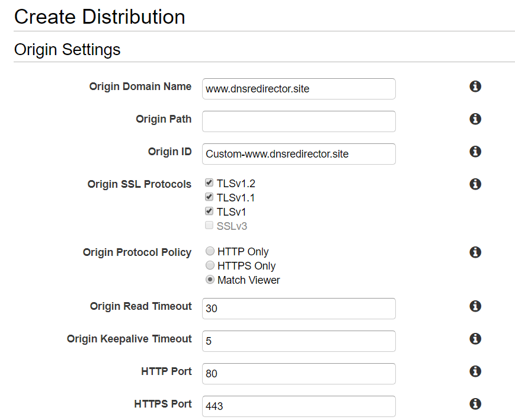
Task: Choose the HTTPS Only protocol policy
Action: [210, 265]
